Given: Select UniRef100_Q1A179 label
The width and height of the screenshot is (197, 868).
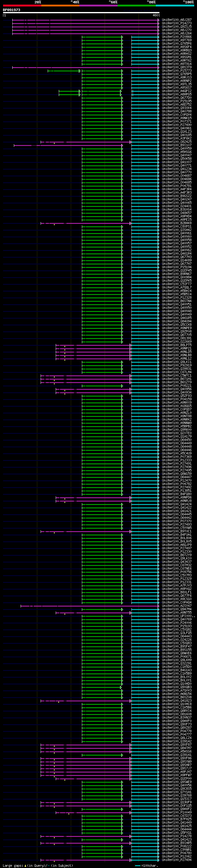Looking at the screenshot, I should [177, 437].
